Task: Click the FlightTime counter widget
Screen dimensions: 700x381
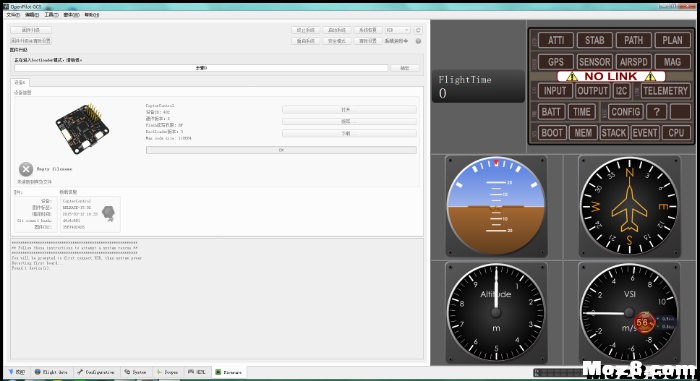Action: pyautogui.click(x=478, y=86)
